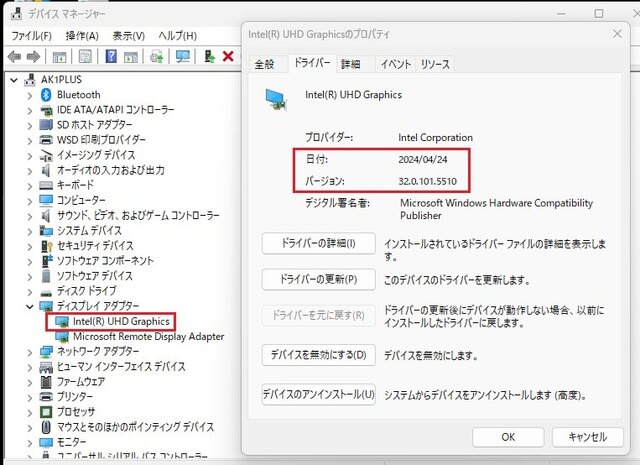Select Intel(R) UHD Graphics in the tree
Viewport: 640px width, 465px height.
[121, 322]
